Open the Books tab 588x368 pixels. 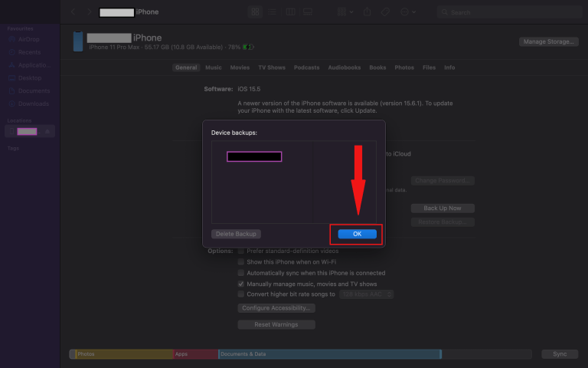pos(377,67)
